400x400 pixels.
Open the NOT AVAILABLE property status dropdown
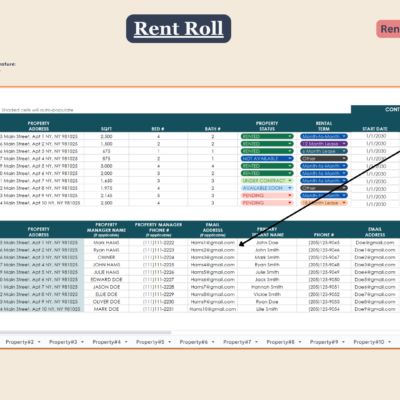tap(267, 158)
